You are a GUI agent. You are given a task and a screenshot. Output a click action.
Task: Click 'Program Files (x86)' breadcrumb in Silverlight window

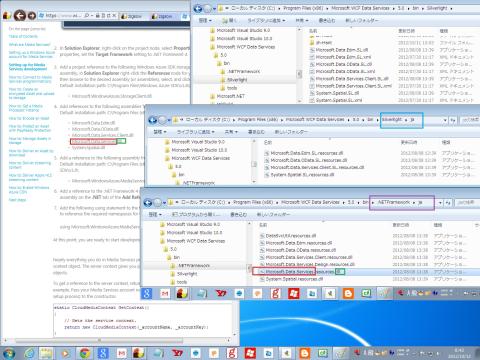click(x=302, y=8)
